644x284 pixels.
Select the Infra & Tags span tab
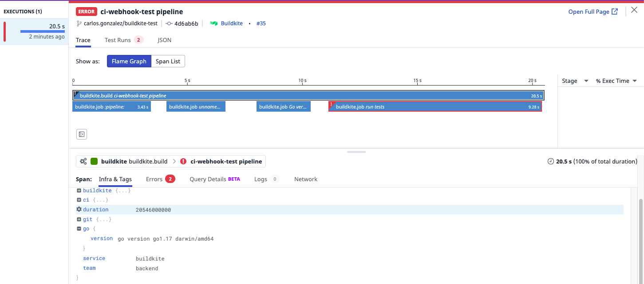tap(115, 179)
